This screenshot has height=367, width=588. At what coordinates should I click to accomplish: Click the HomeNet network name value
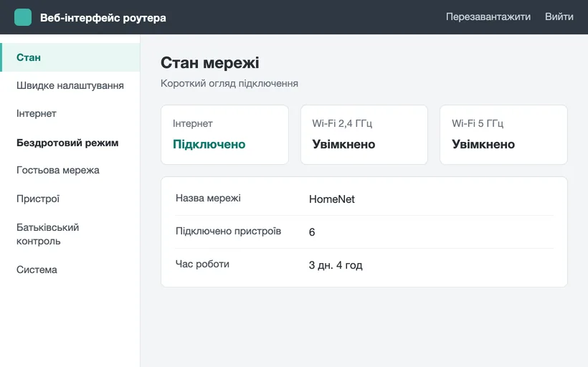pos(332,199)
